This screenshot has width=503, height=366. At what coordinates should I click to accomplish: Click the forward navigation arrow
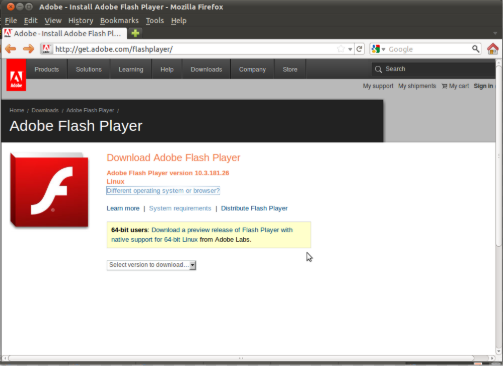pos(28,49)
